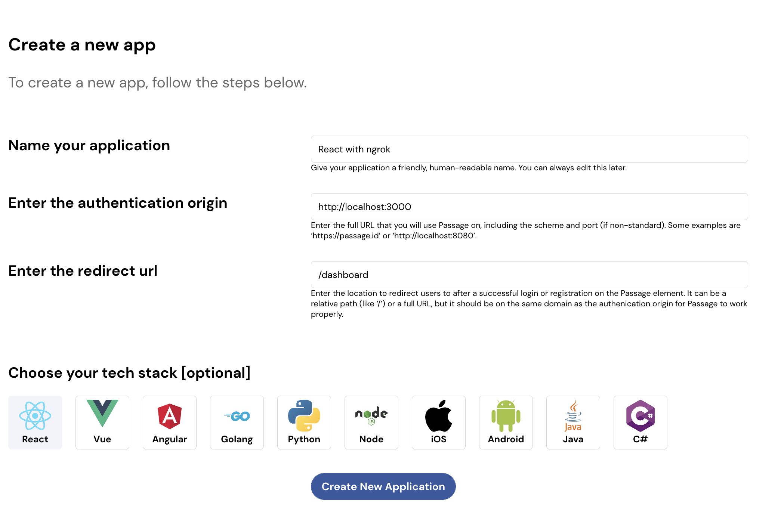Select the '/dashboard' redirect value
This screenshot has width=781, height=532.
click(343, 275)
